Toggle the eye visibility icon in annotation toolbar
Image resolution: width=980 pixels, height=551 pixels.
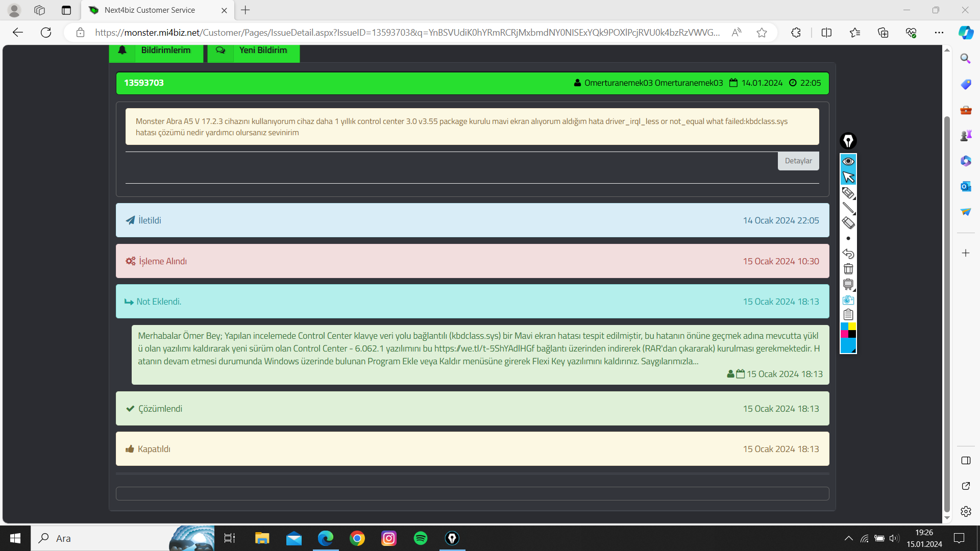coord(848,161)
